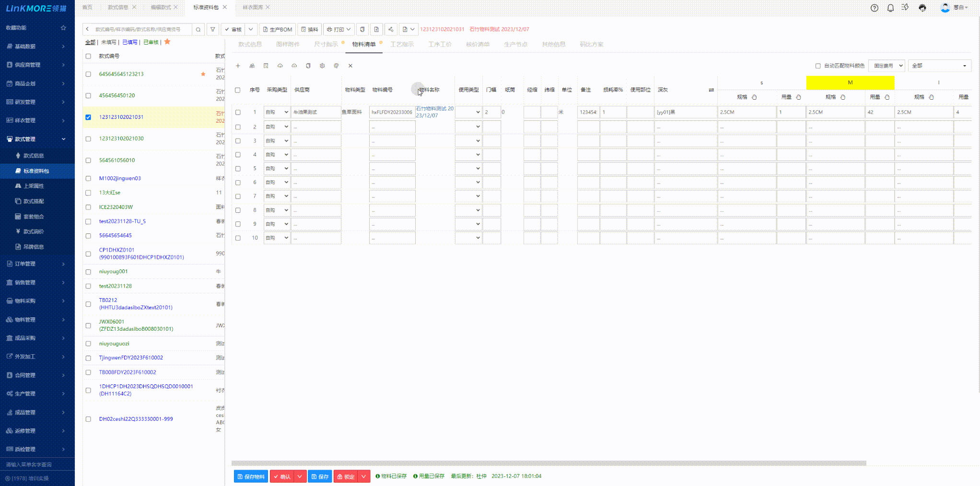Open the 款式信息 page tab at top
Screen dimensions: 980x486
(118, 7)
